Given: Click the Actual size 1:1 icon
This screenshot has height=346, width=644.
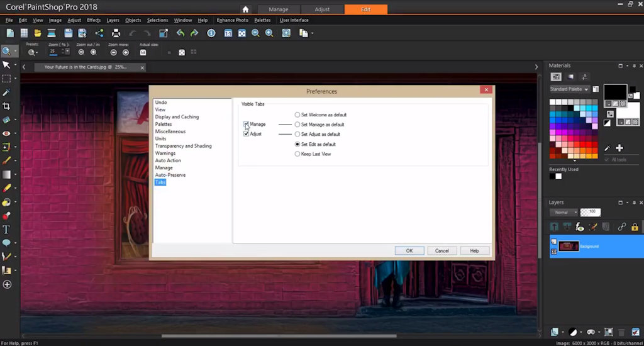Looking at the screenshot, I should [x=143, y=53].
